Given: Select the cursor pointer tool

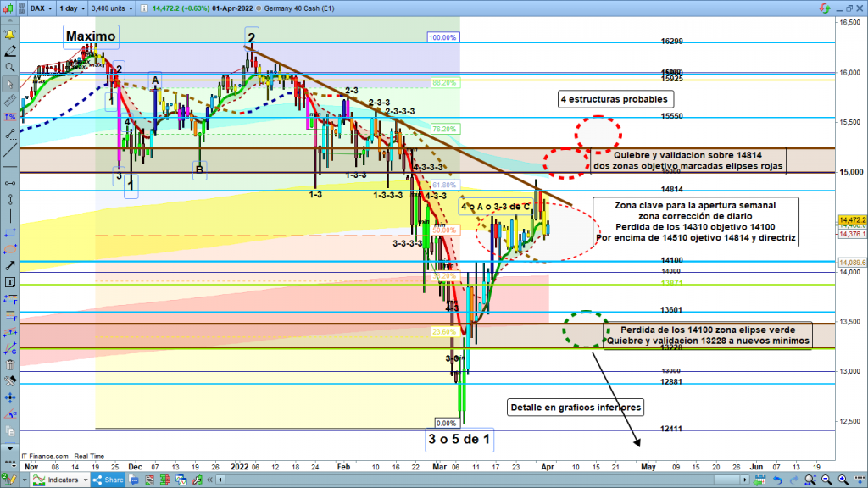Looking at the screenshot, I should [9, 84].
